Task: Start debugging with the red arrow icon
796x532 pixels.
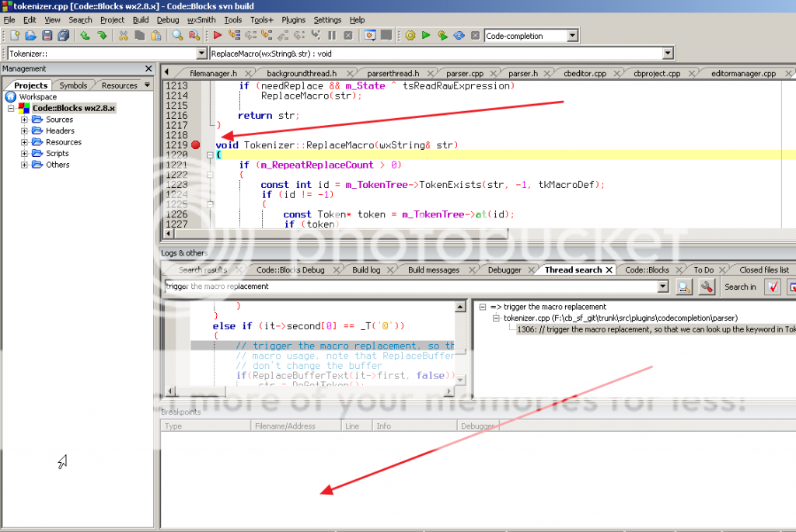Action: [x=218, y=36]
